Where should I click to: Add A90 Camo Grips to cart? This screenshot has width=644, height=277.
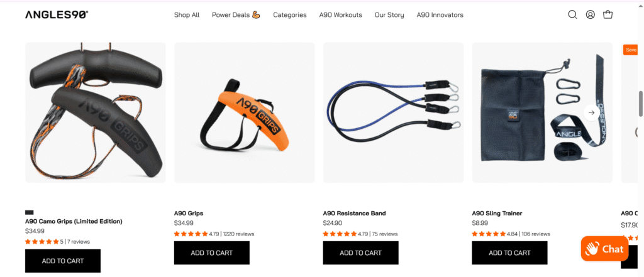[63, 261]
